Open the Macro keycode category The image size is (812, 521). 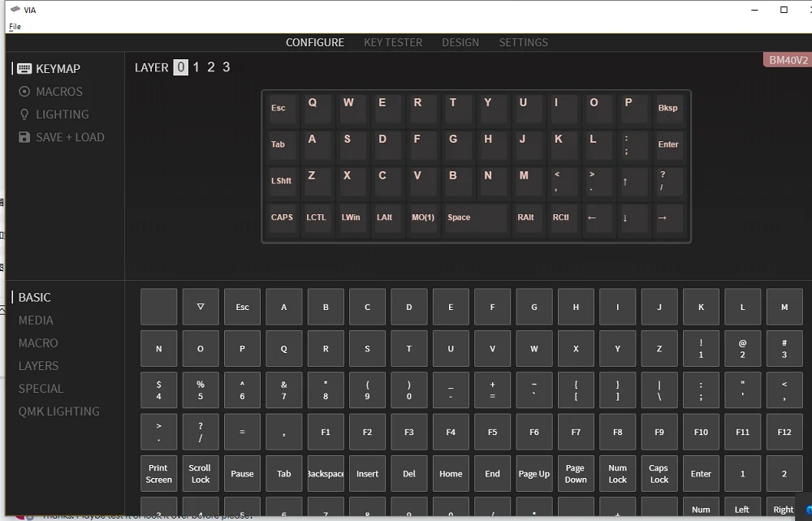[38, 343]
